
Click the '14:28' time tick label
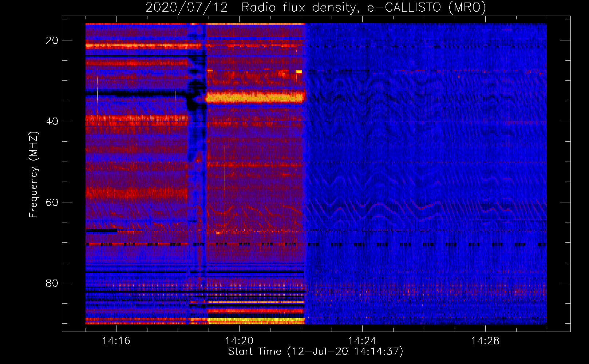tap(485, 341)
